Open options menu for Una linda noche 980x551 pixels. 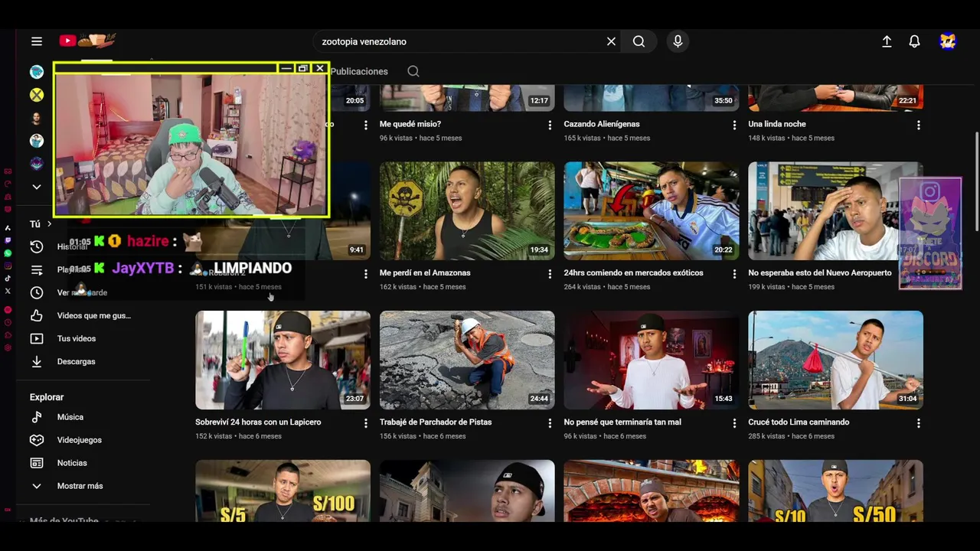(x=918, y=125)
